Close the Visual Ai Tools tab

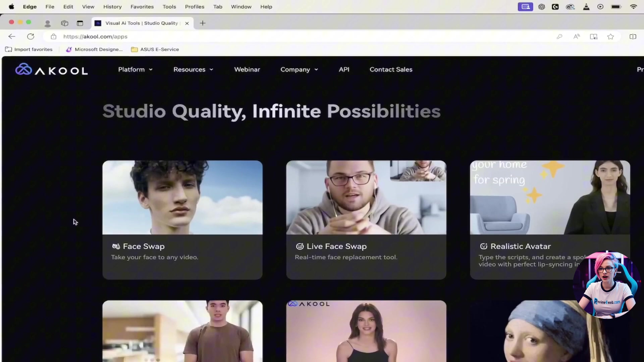(x=187, y=23)
